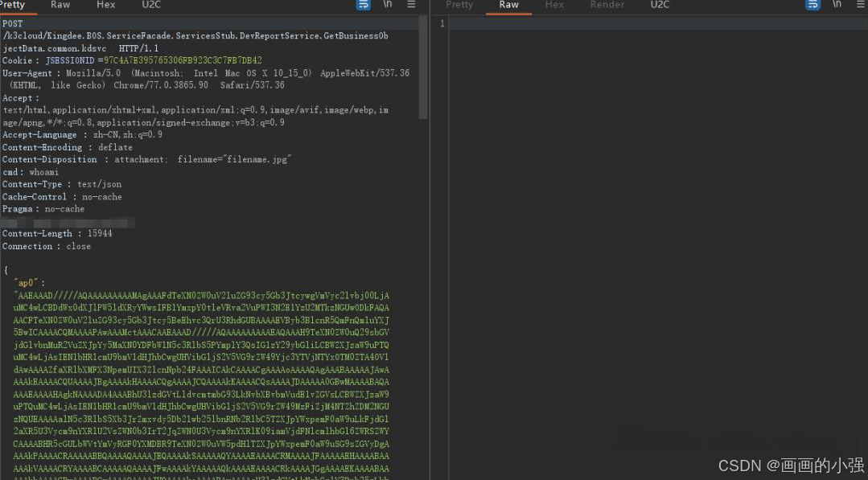Open the request Hex tab

click(105, 5)
